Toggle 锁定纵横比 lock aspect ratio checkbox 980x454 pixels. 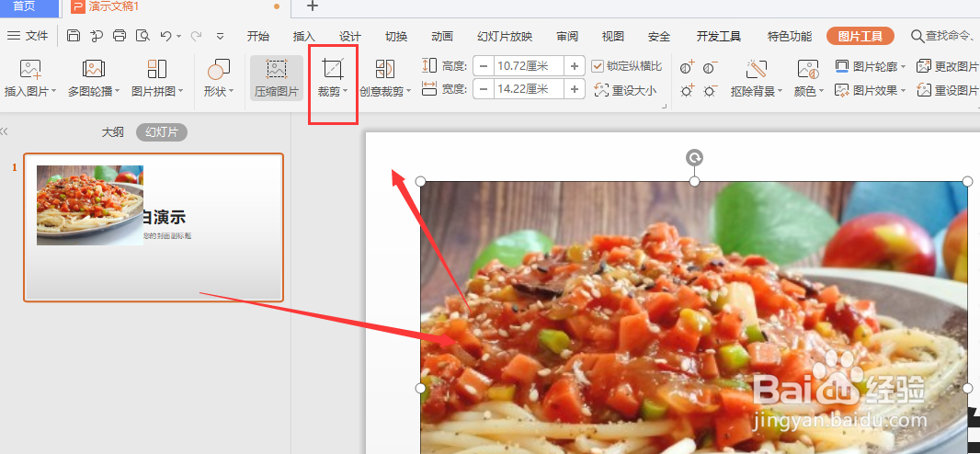(598, 66)
